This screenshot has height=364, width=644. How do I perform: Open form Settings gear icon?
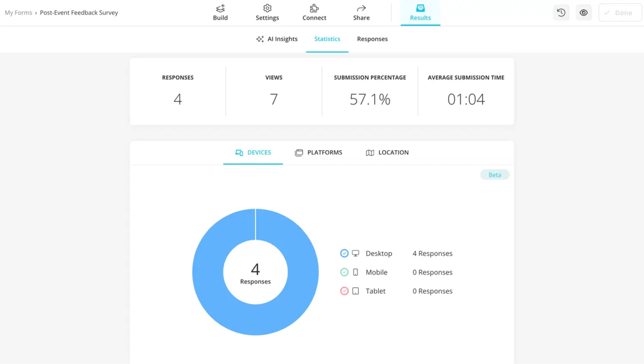267,8
